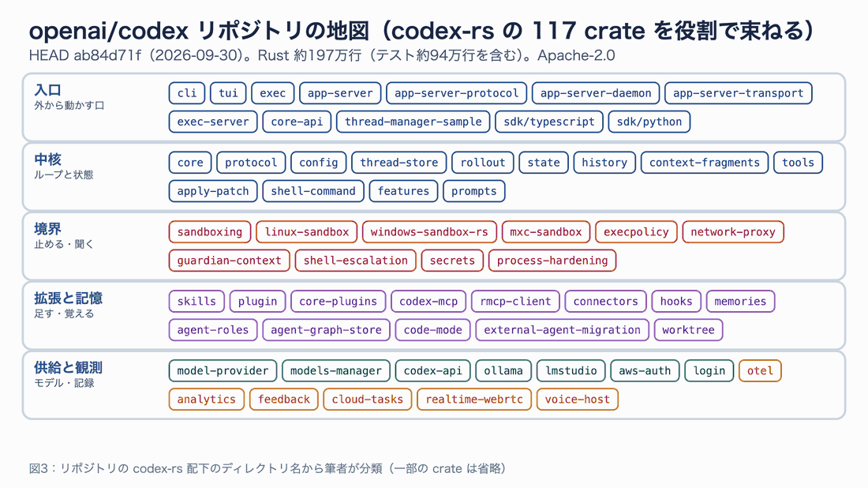
Task: Select the 'protocol' crate box
Action: 251,163
